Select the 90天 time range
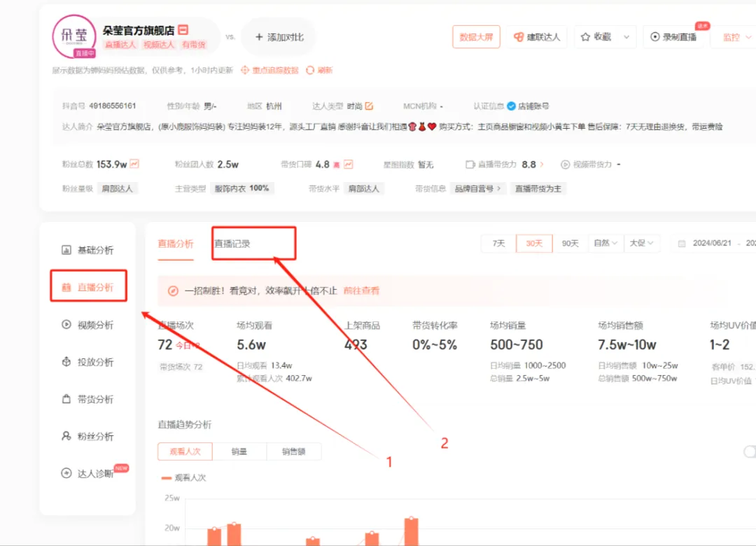This screenshot has height=546, width=756. coord(570,244)
